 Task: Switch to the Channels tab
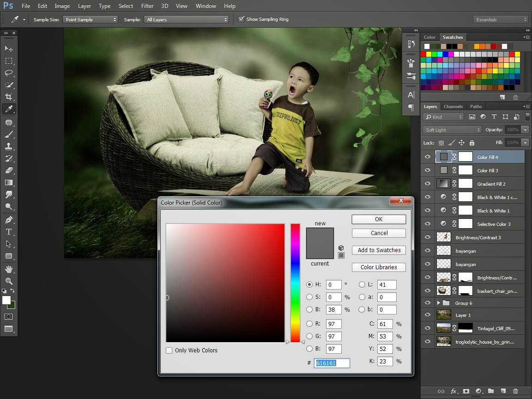(x=453, y=106)
